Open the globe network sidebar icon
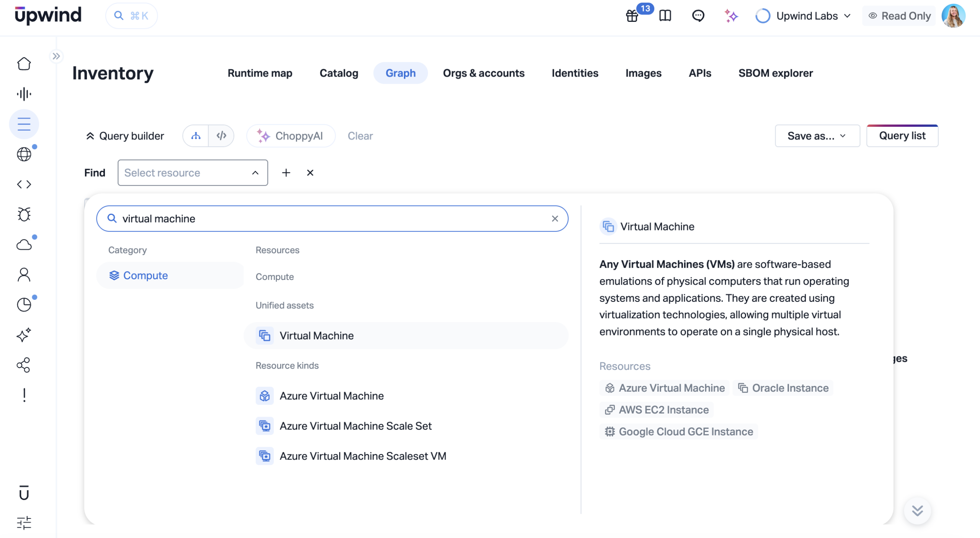 point(24,154)
